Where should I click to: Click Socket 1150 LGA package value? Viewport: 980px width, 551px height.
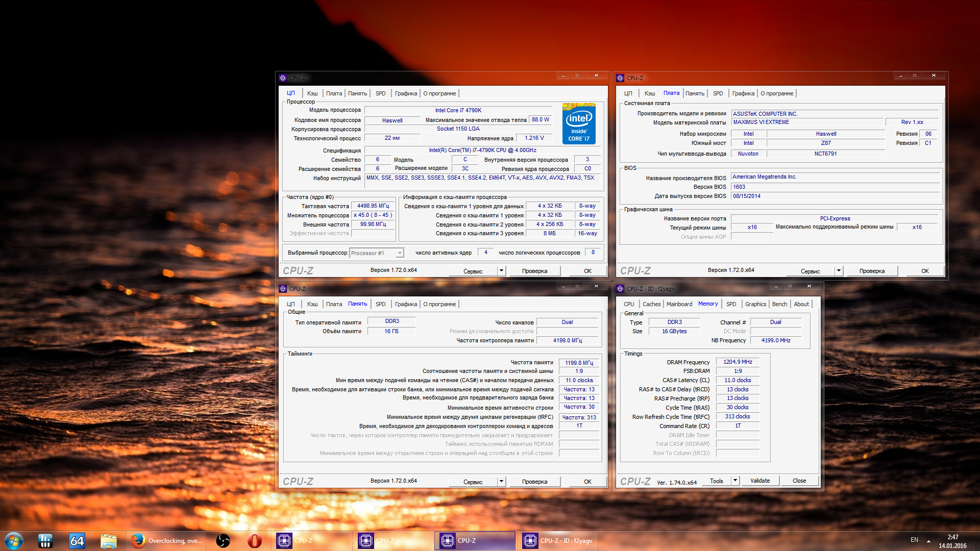(x=458, y=129)
